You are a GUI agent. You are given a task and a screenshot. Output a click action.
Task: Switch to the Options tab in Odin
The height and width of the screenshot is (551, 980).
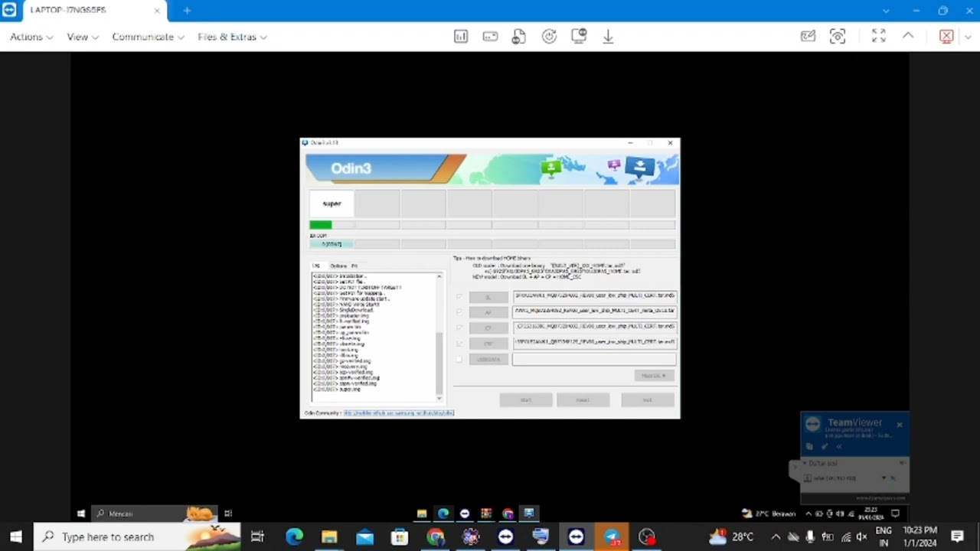pyautogui.click(x=338, y=266)
